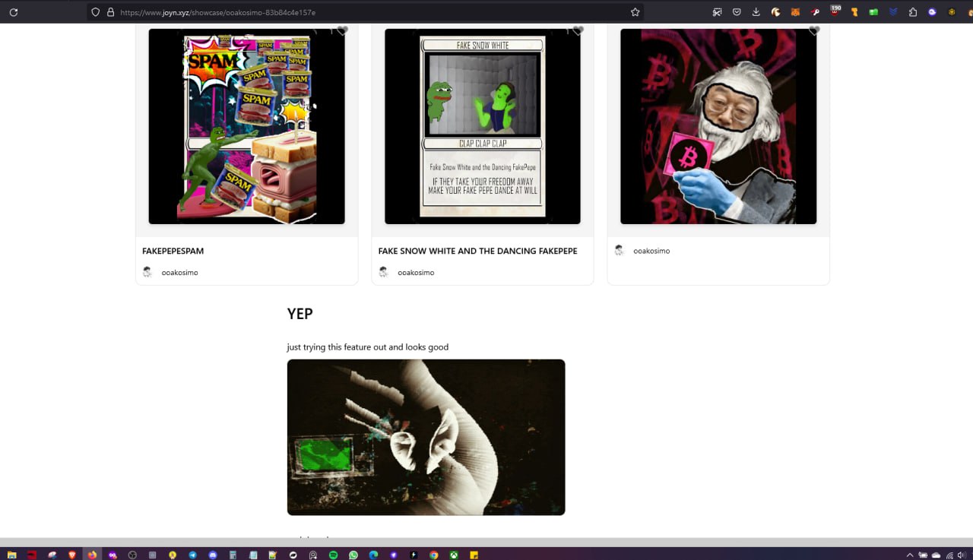Image resolution: width=973 pixels, height=560 pixels.
Task: Launch Brave browser from the taskbar
Action: coord(72,555)
